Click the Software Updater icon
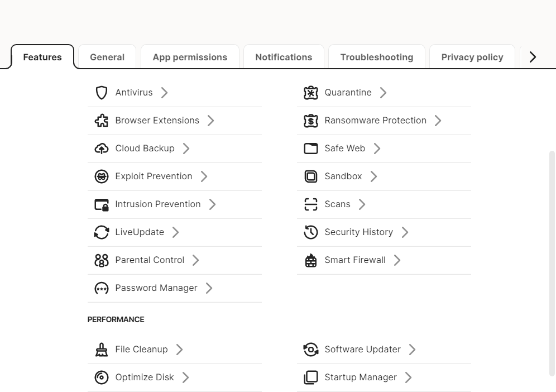The width and height of the screenshot is (556, 392). (310, 350)
